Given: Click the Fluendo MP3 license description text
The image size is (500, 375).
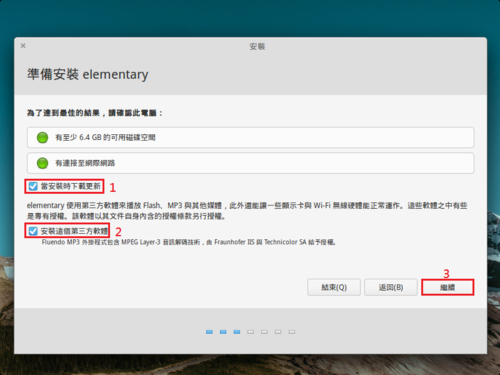Looking at the screenshot, I should tap(188, 242).
